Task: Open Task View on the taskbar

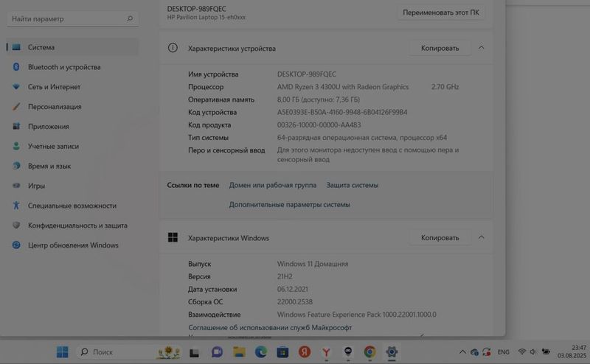Action: [x=194, y=352]
